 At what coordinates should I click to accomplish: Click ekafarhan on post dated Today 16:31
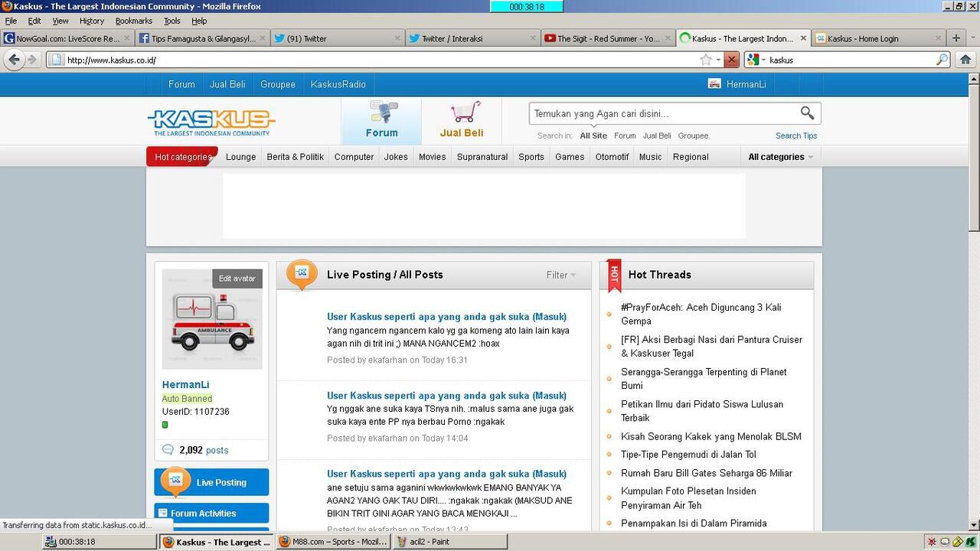pos(387,360)
